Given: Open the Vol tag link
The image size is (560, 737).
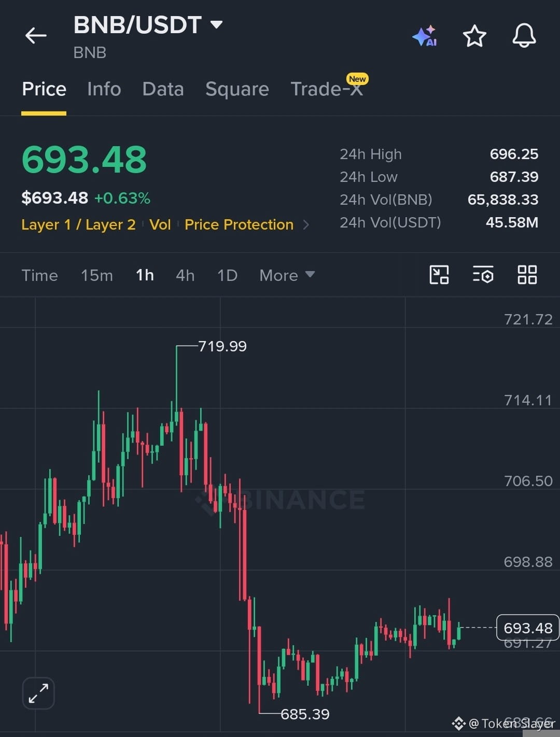Looking at the screenshot, I should click(x=160, y=224).
